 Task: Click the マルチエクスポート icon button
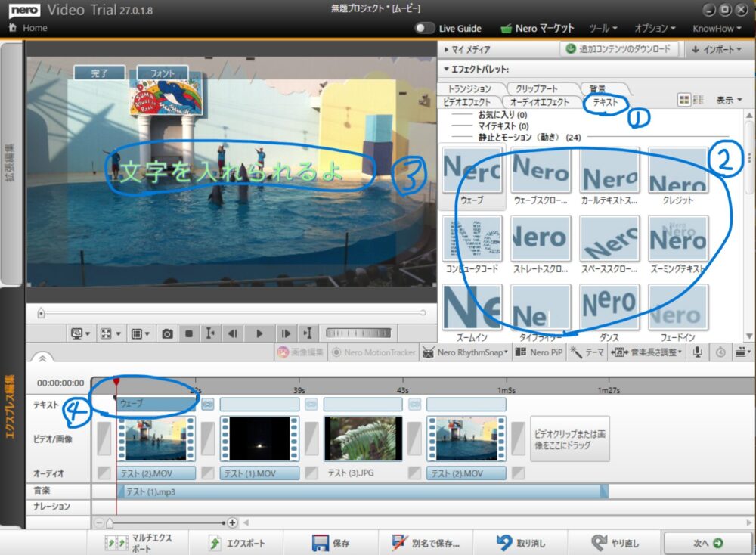pyautogui.click(x=139, y=544)
